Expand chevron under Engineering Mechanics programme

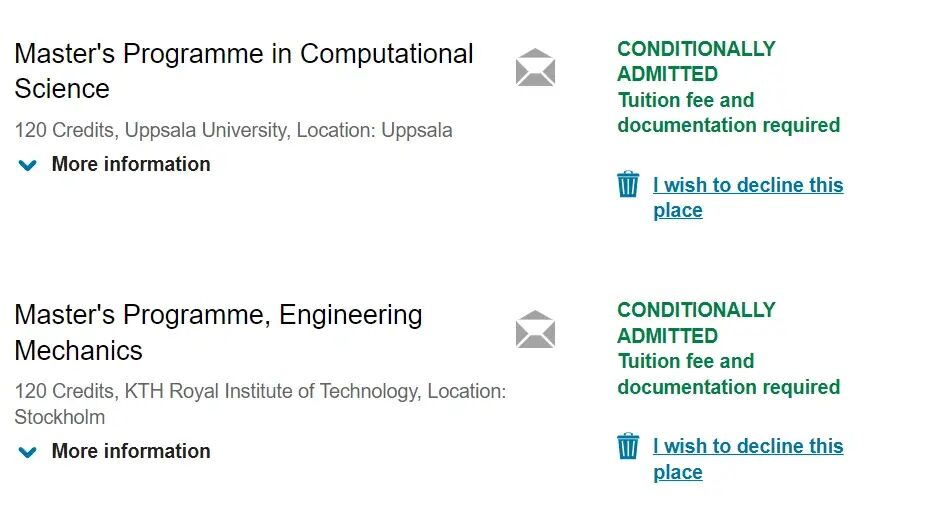(x=27, y=452)
